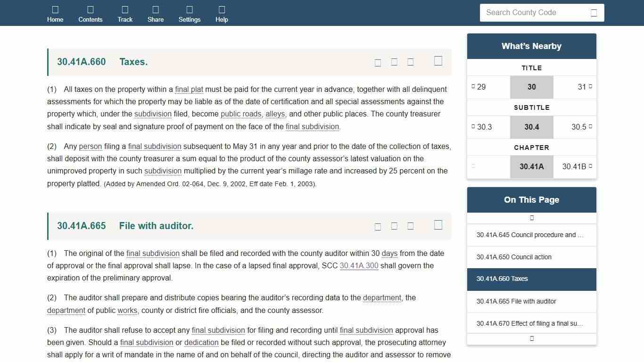Click the search icon in Search County Code

tap(594, 13)
